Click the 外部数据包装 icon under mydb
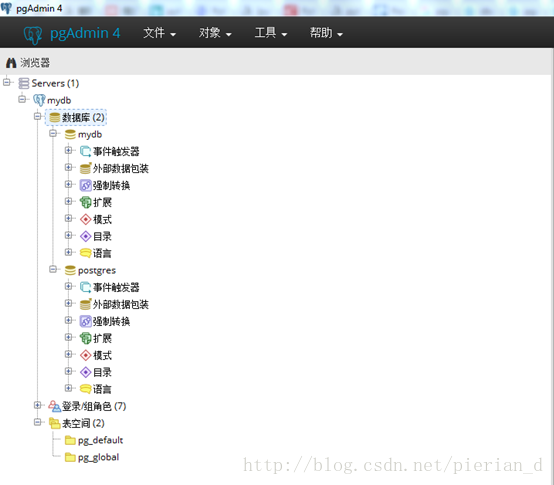This screenshot has width=554, height=485. click(86, 168)
